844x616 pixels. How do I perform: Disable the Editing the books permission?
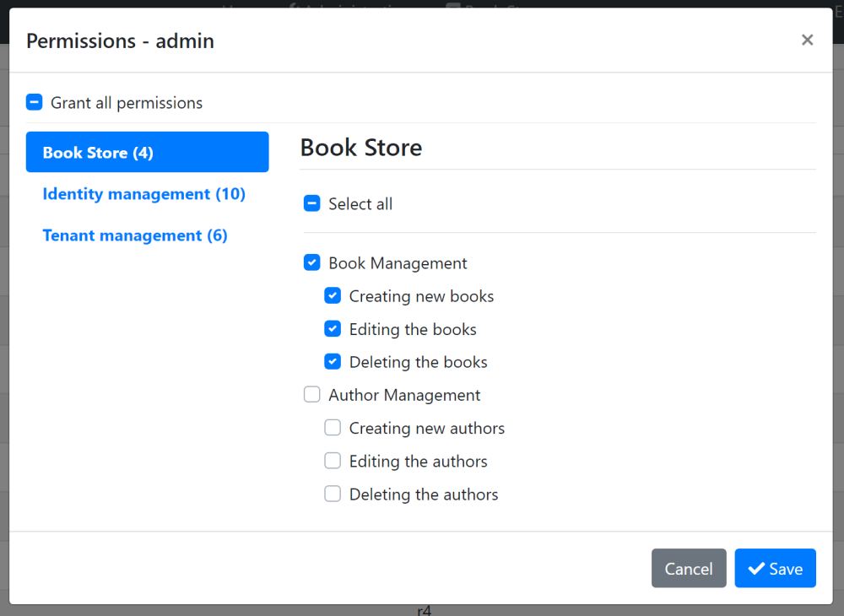333,328
